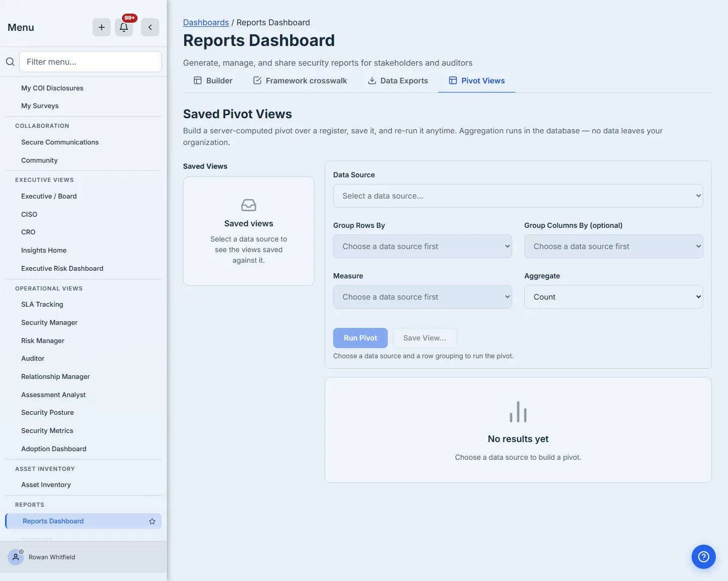This screenshot has width=728, height=581.
Task: Open the Measure dropdown
Action: 423,297
